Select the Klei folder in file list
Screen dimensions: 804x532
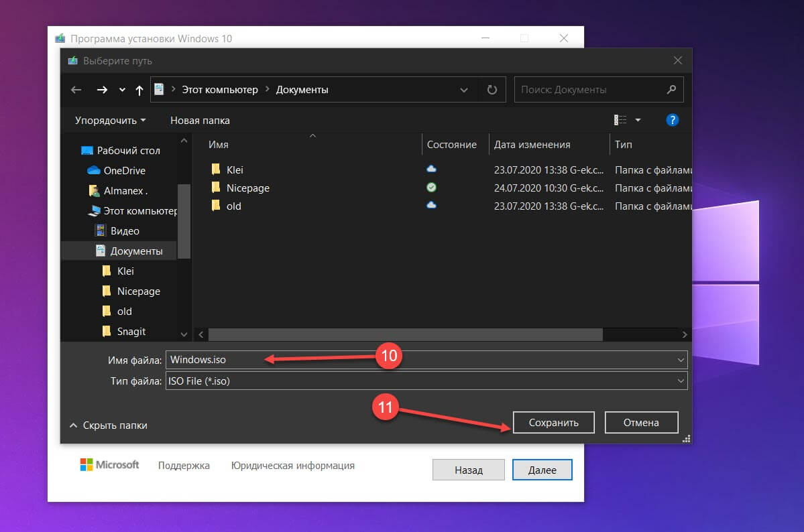coord(235,170)
